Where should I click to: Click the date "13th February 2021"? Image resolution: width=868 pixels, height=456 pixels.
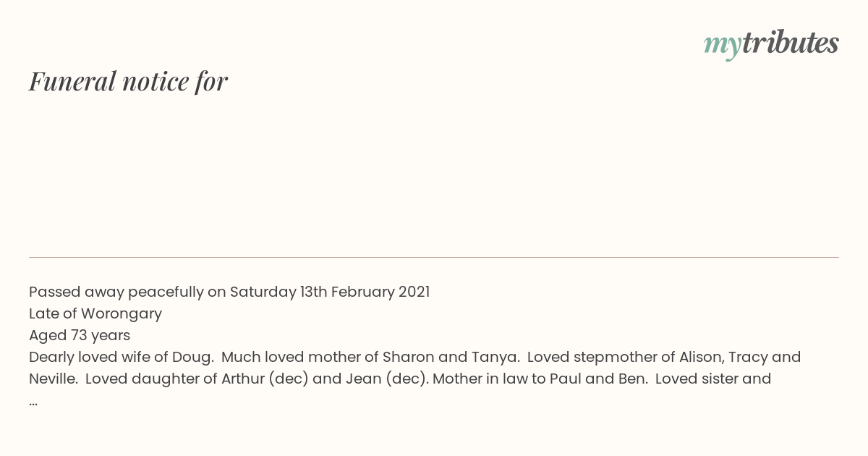(x=365, y=292)
